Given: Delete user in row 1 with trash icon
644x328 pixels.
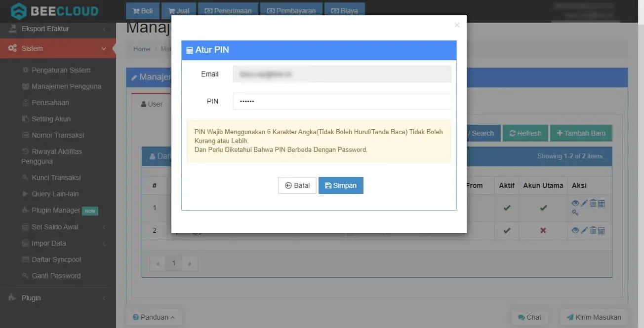Looking at the screenshot, I should click(593, 203).
